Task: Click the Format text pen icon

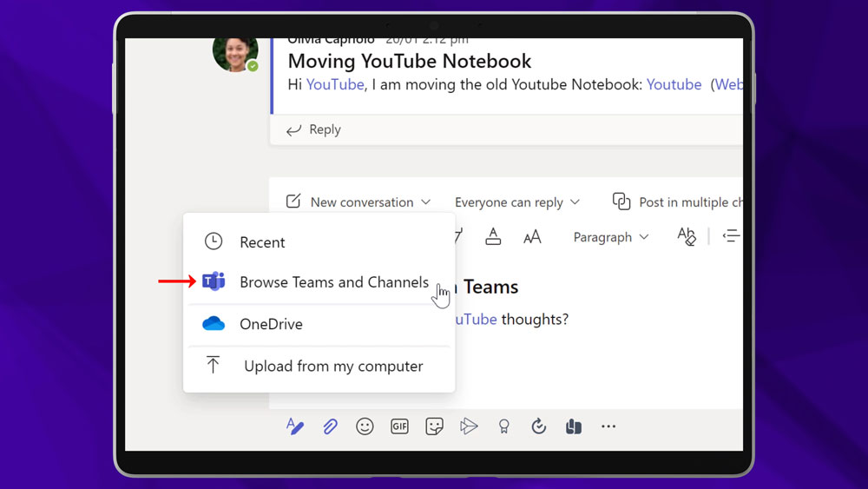Action: point(295,426)
